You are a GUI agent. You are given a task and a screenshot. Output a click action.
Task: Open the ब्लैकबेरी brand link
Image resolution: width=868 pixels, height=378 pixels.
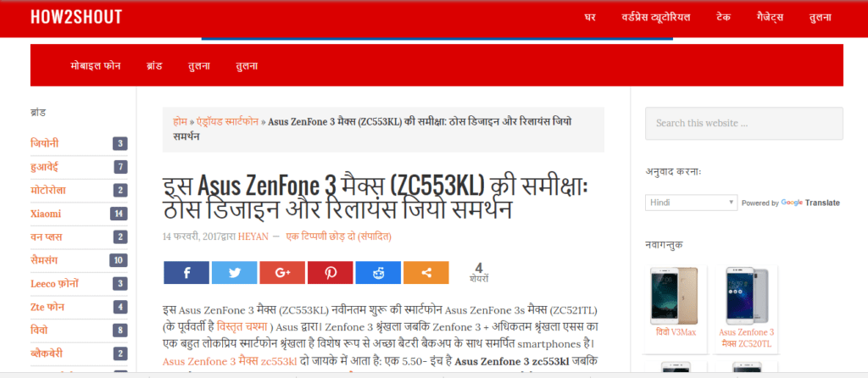coord(47,353)
